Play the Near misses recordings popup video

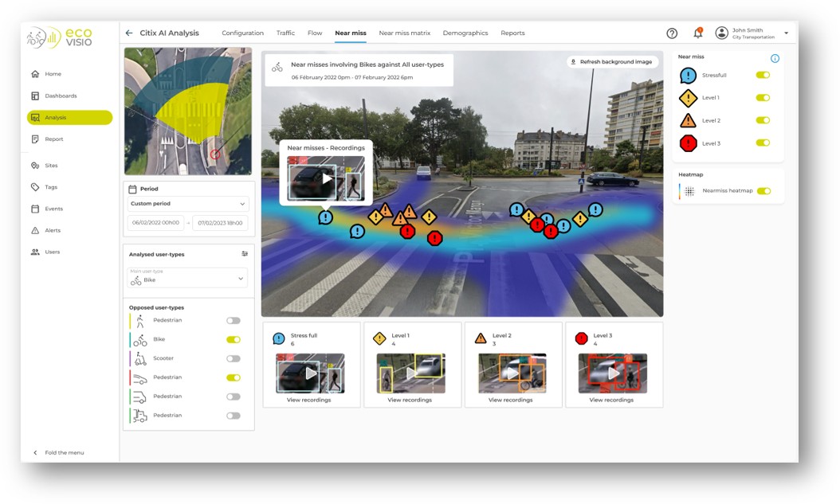click(326, 178)
